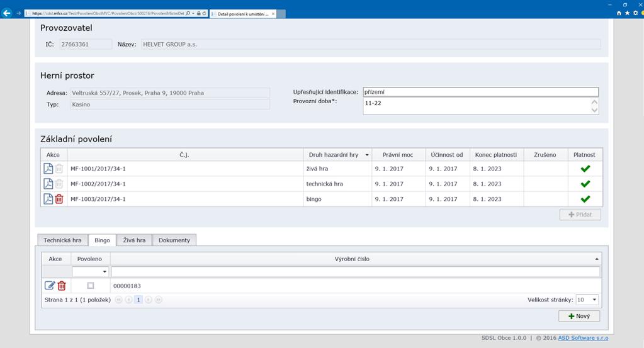Click the Č.j. column header
This screenshot has width=644, height=348.
coord(184,155)
